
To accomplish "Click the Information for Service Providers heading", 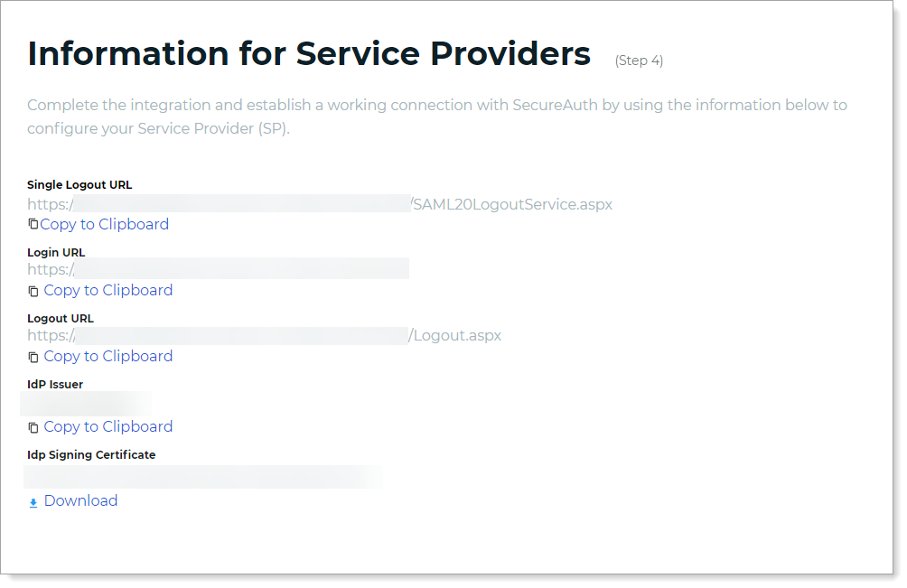I will pos(309,54).
